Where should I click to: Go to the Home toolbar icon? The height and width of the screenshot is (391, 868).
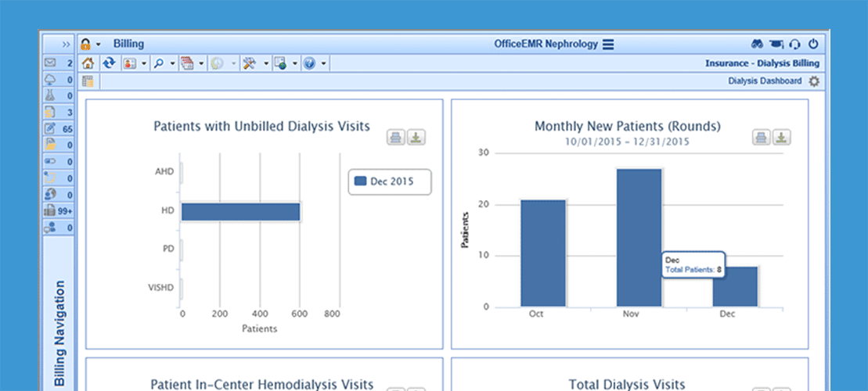tap(88, 63)
